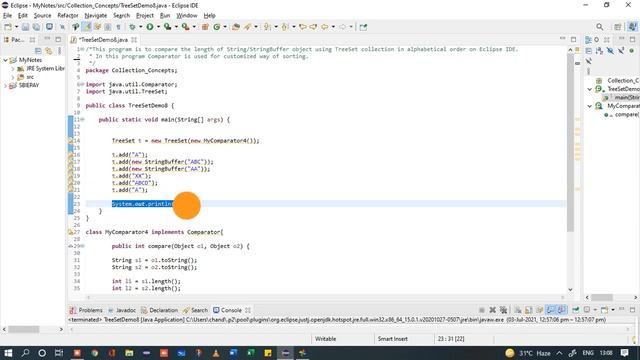
Task: Click the Eclipse taskbar icon
Action: [286, 353]
